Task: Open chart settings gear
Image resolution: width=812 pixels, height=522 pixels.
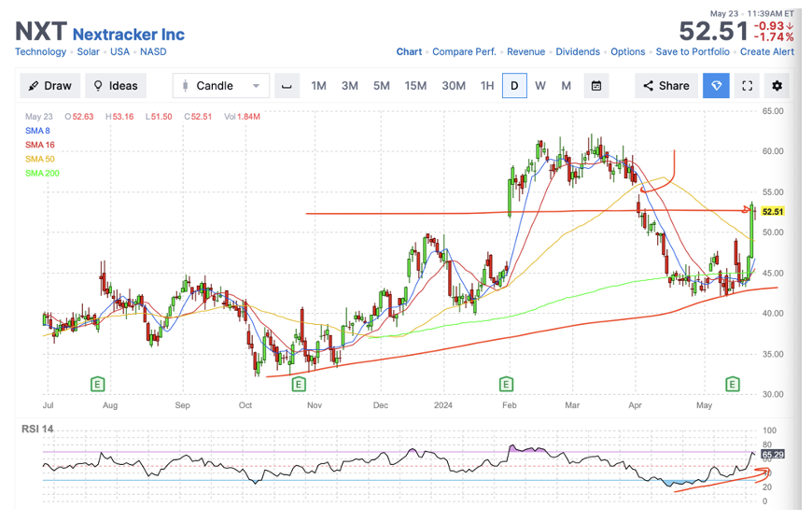Action: coord(777,86)
